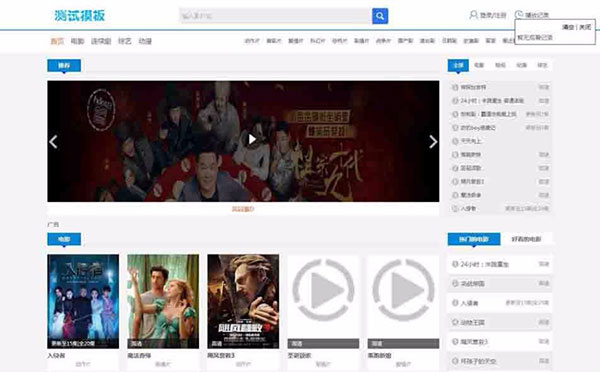
Task: Select the blue 全部 tab in the sidebar ranking
Action: pos(458,65)
